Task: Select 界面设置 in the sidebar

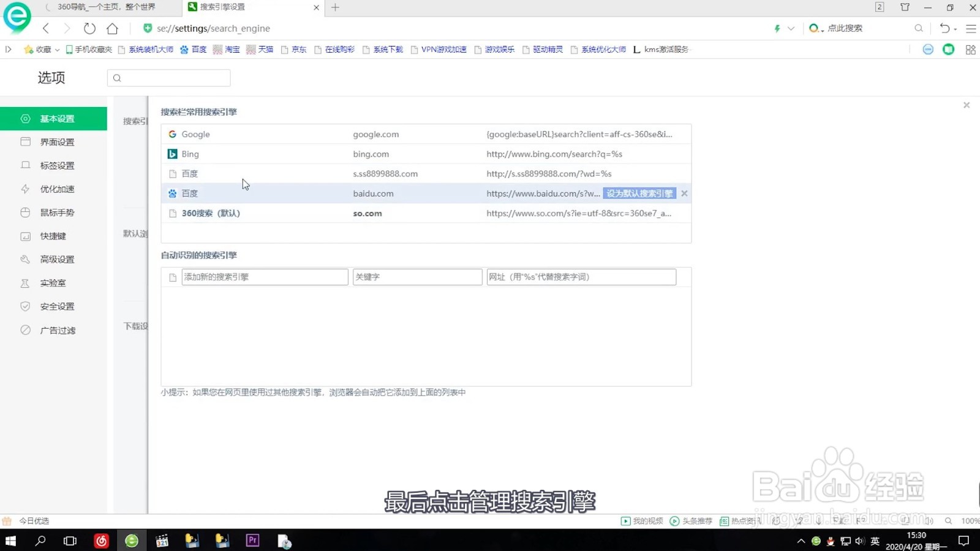Action: (53, 142)
